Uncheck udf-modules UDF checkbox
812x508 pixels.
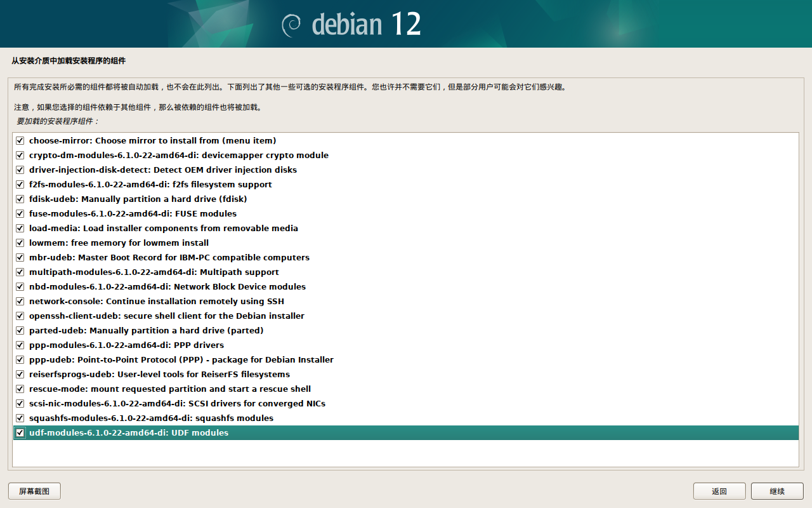pyautogui.click(x=20, y=433)
